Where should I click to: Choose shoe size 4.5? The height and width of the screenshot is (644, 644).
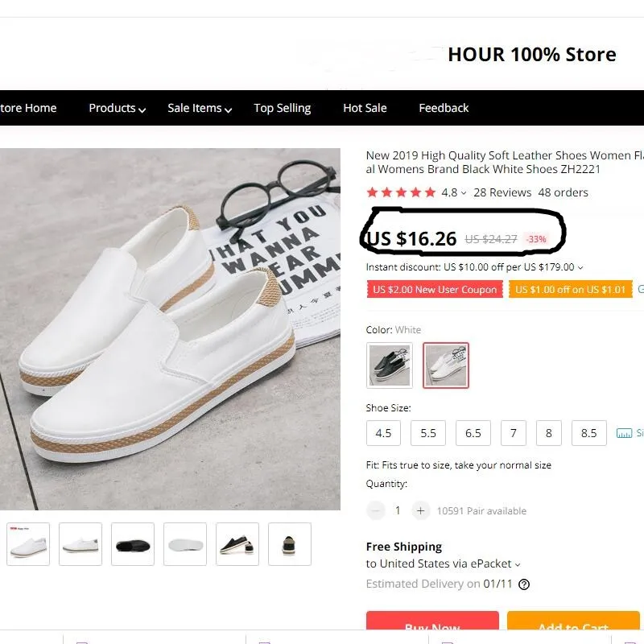383,433
